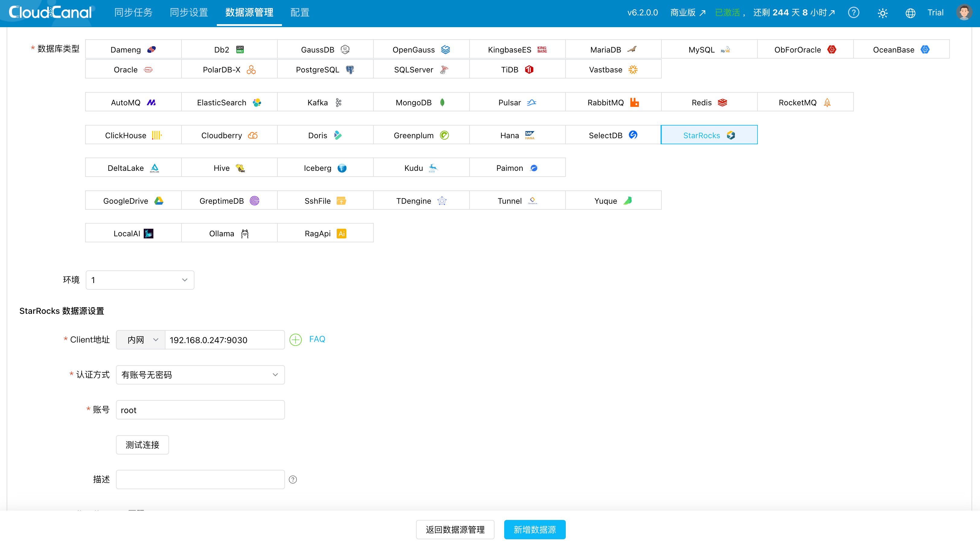Click the PolarDB-X orange icon
The image size is (980, 545).
coord(251,70)
